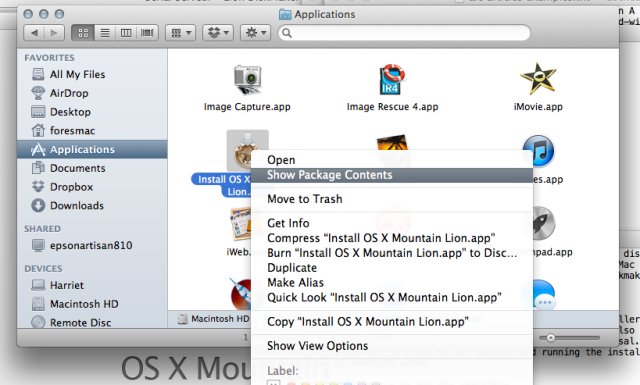
Task: Switch to column view
Action: coord(126,33)
